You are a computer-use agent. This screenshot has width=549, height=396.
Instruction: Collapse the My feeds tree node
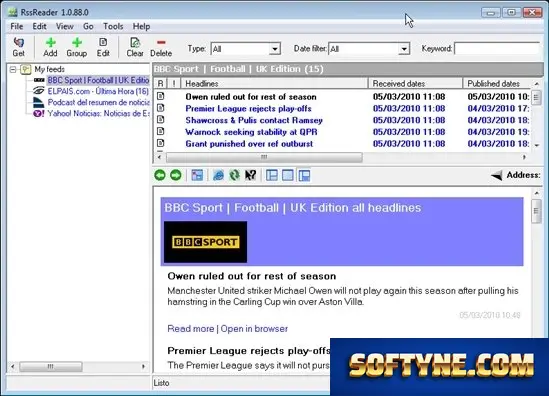pos(13,69)
